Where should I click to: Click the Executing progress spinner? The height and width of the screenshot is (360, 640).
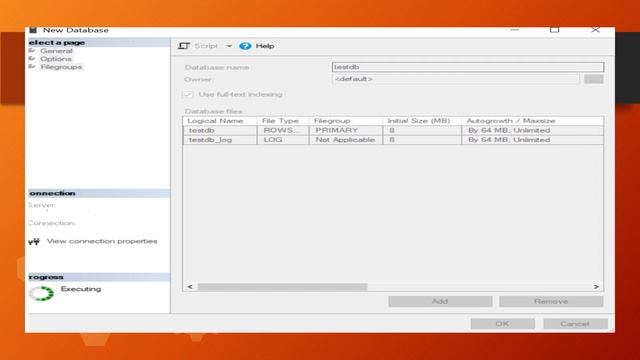tap(41, 293)
